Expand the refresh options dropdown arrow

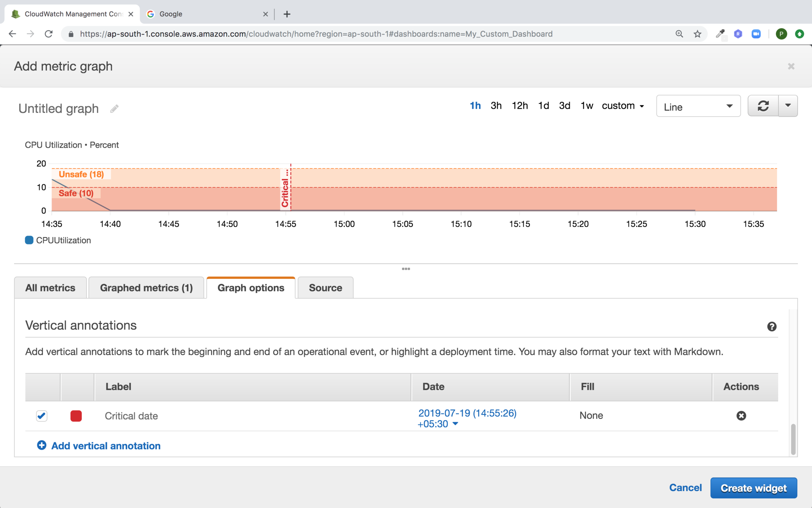click(x=788, y=106)
